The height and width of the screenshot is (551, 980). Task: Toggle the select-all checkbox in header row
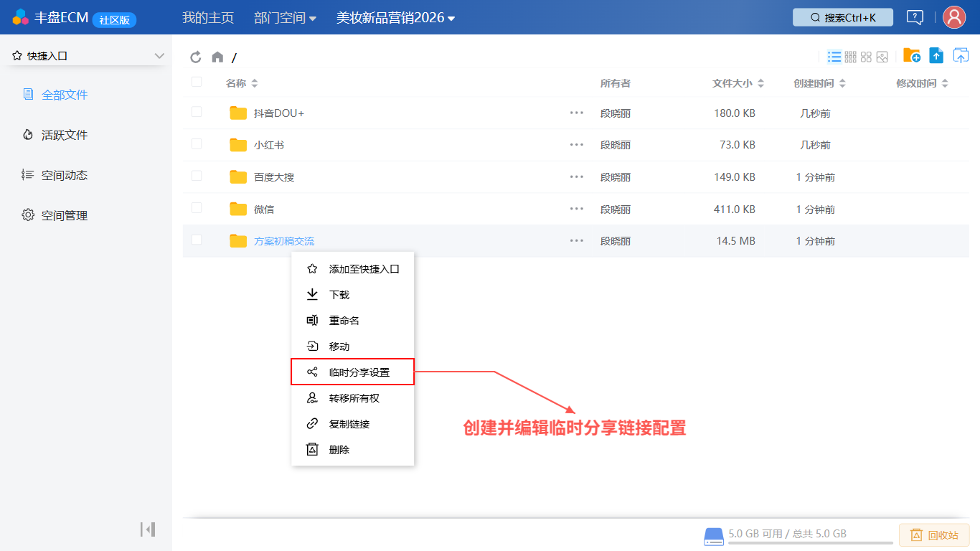point(197,82)
